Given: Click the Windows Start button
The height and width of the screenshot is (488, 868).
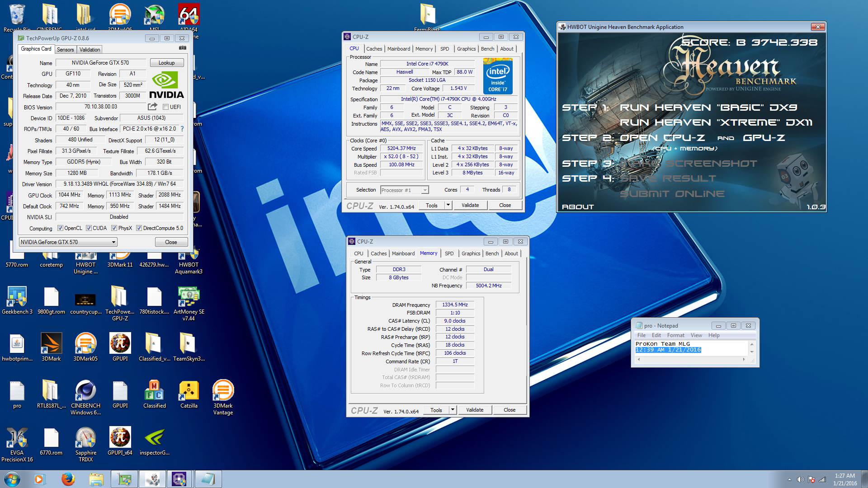Looking at the screenshot, I should pyautogui.click(x=12, y=479).
